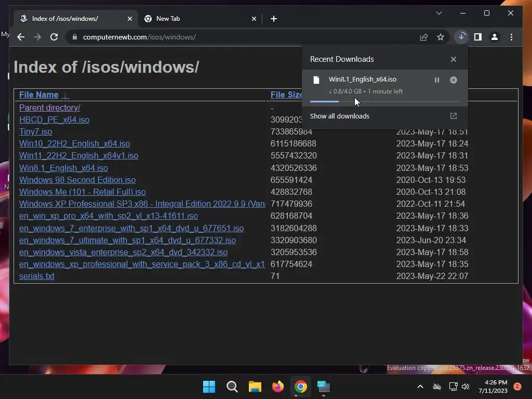Open a new tab with the plus button
The width and height of the screenshot is (532, 399).
[274, 19]
